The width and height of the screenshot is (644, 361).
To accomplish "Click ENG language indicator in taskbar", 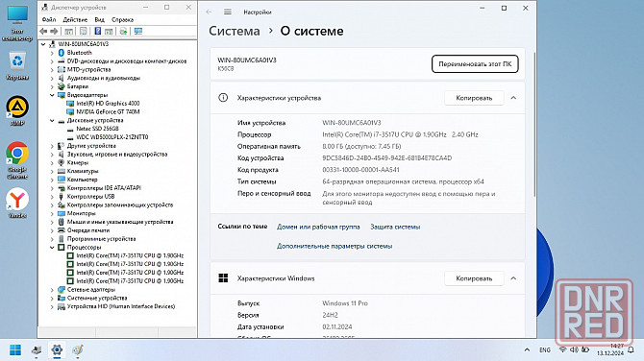I will coord(545,349).
